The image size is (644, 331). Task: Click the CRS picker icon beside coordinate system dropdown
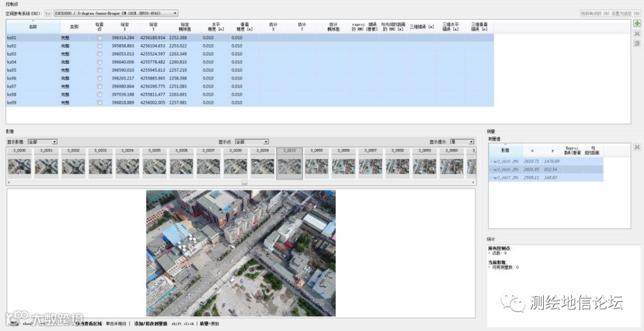[47, 13]
